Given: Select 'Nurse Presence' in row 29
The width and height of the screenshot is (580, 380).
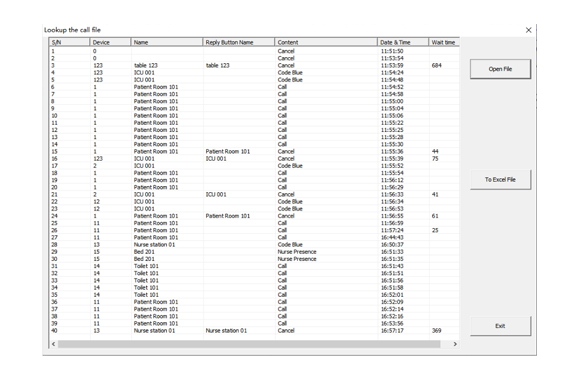Looking at the screenshot, I should tap(297, 252).
